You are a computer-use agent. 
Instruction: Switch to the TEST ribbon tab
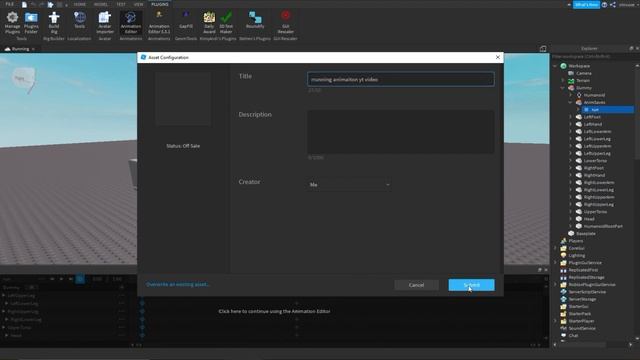pyautogui.click(x=121, y=4)
